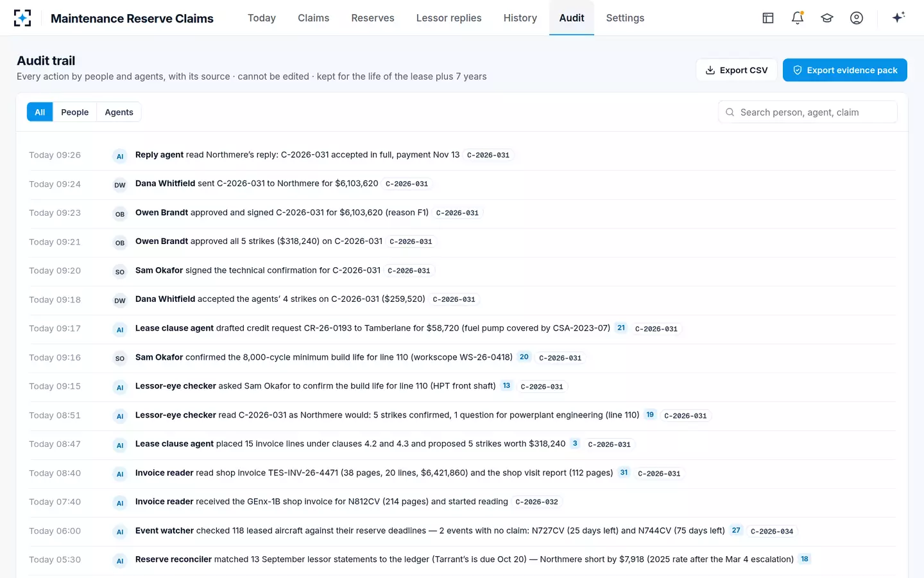Open claim tag C-2026-032 on the GEnx-1B invoice row

pyautogui.click(x=537, y=502)
